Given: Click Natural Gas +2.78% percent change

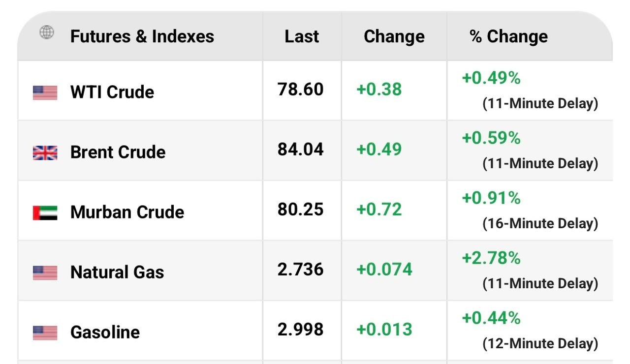Looking at the screenshot, I should (491, 258).
